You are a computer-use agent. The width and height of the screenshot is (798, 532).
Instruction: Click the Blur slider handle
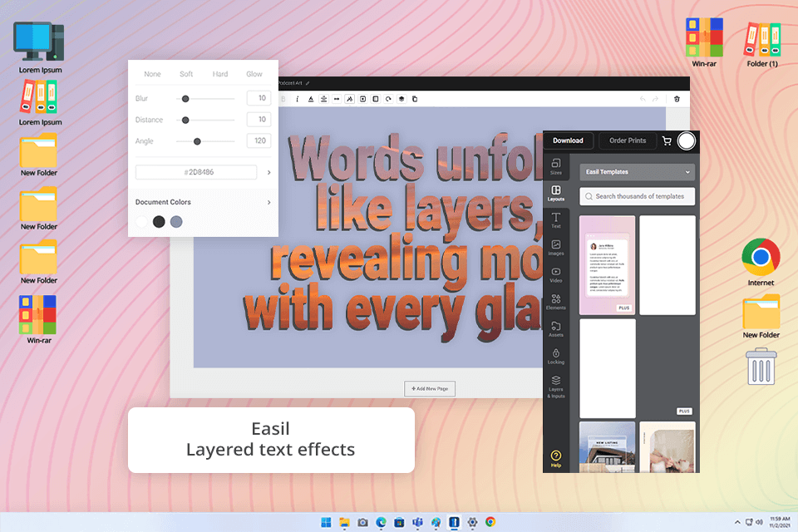[185, 99]
